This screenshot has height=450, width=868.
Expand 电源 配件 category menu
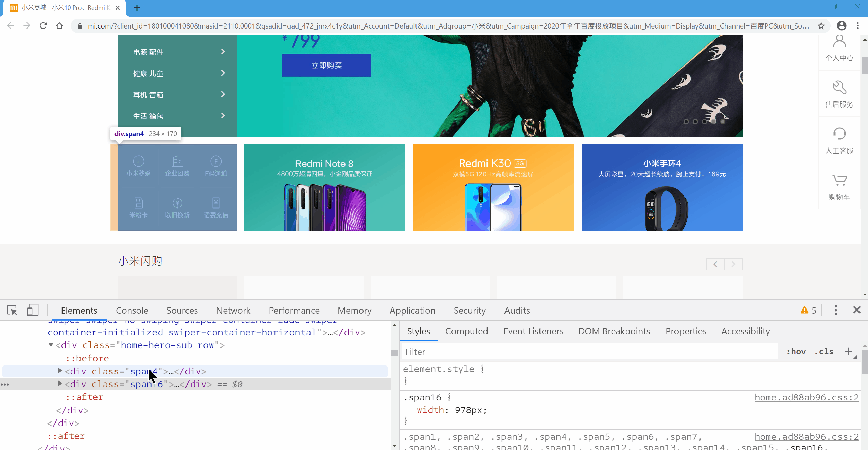[177, 52]
